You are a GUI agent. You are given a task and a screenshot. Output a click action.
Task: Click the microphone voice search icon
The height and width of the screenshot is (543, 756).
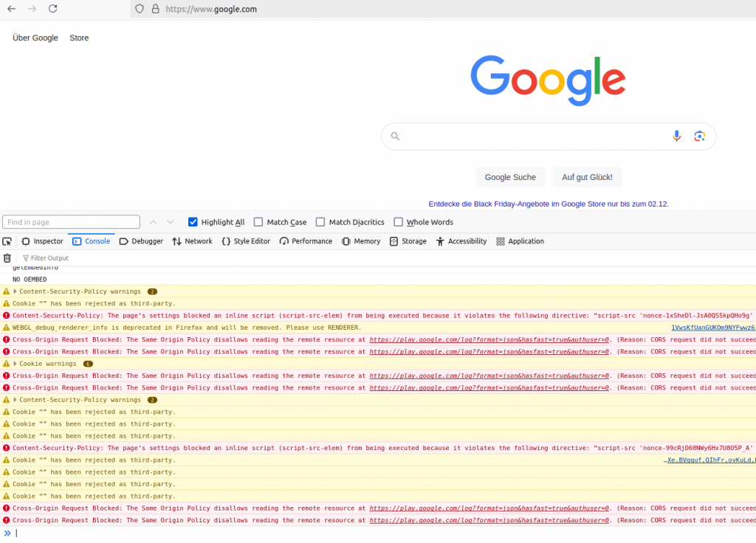pyautogui.click(x=676, y=136)
